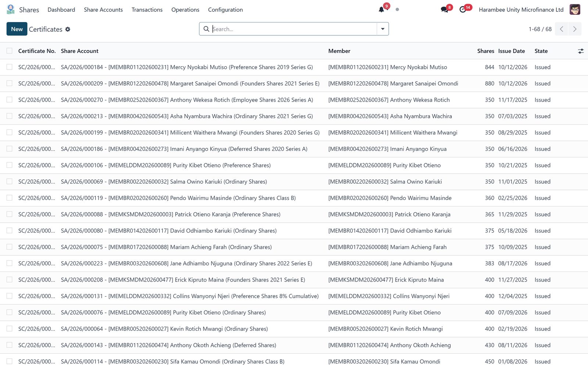Check the Mercy Nyokabi Mutiso row checkbox
Image resolution: width=588 pixels, height=368 pixels.
pyautogui.click(x=10, y=67)
